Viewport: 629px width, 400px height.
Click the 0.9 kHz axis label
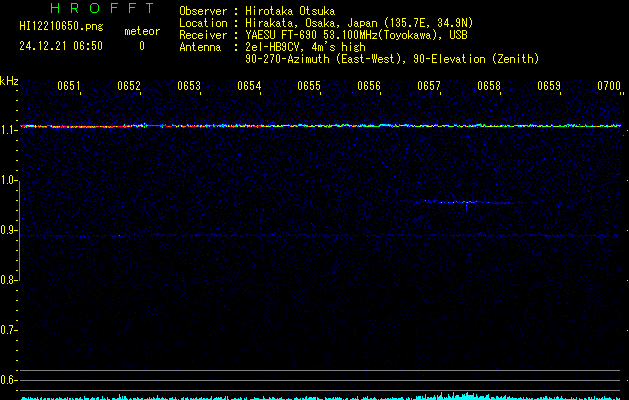click(8, 230)
